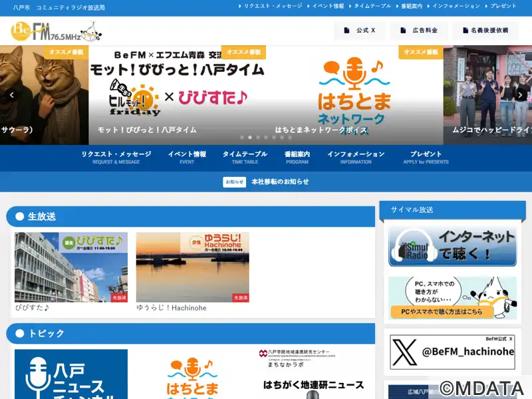Image resolution: width=532 pixels, height=399 pixels.
Task: Open top bar 番組案内 link
Action: [409, 6]
